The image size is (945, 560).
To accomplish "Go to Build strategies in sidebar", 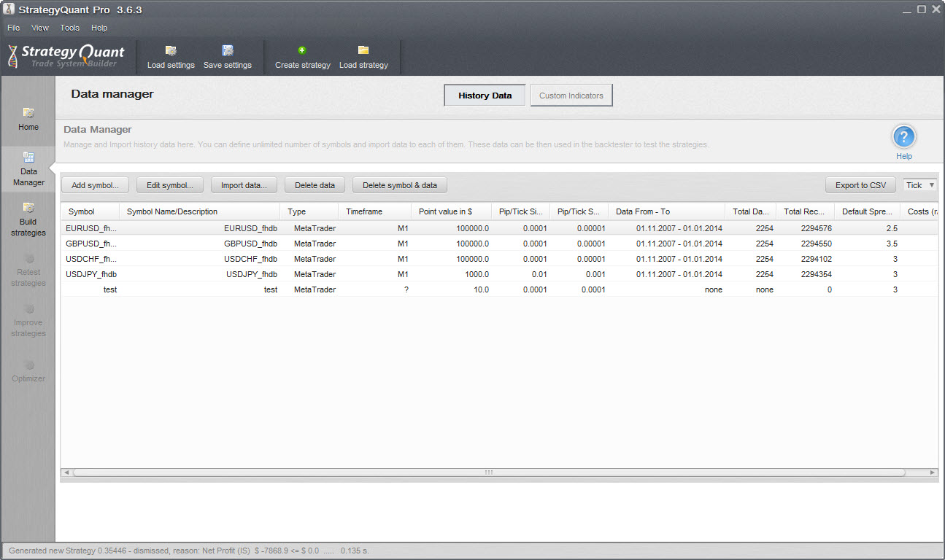I will [28, 219].
